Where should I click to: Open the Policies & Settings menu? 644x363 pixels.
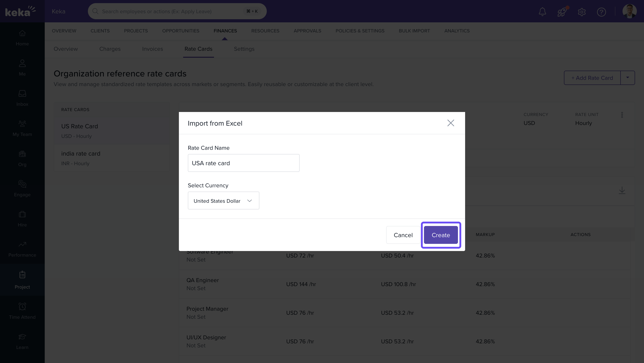360,31
